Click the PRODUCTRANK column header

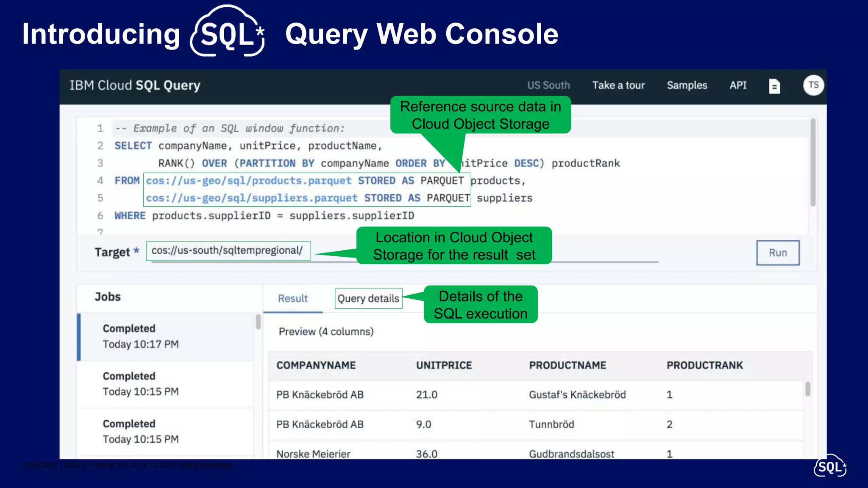(x=704, y=366)
